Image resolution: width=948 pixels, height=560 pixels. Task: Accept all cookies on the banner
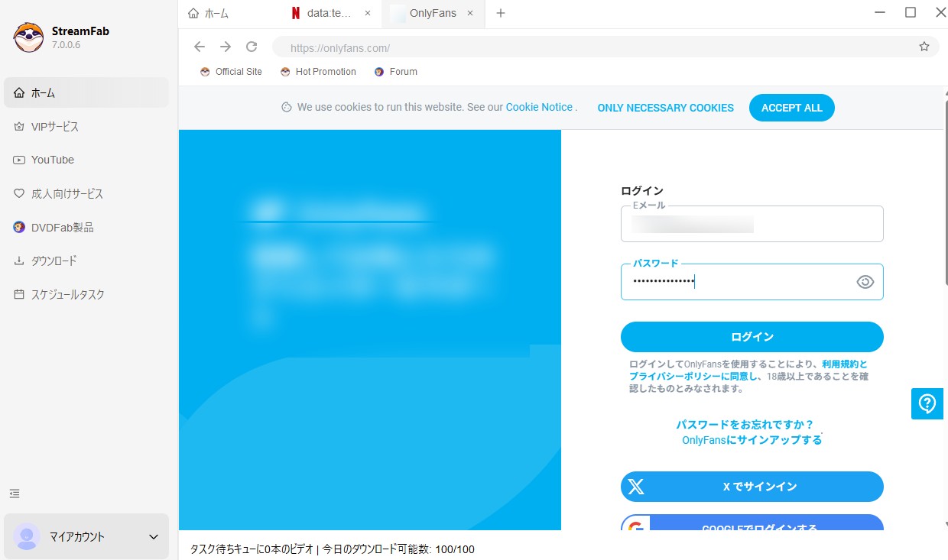tap(792, 108)
